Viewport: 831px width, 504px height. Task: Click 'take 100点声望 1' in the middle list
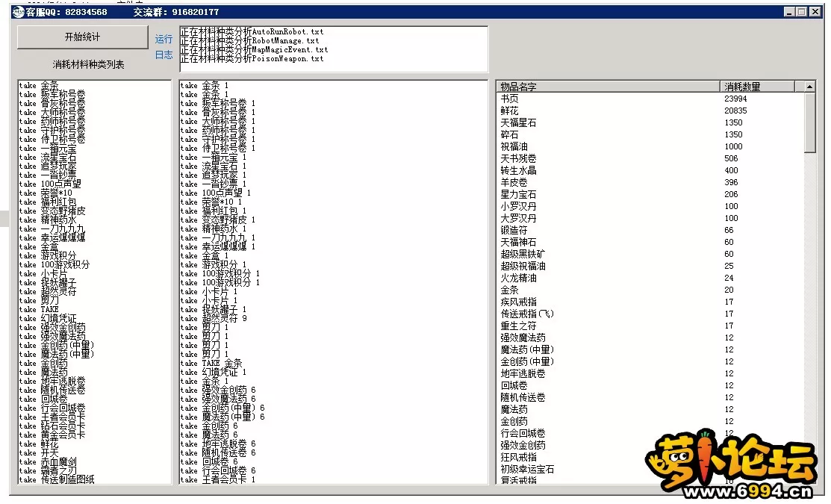tap(215, 193)
